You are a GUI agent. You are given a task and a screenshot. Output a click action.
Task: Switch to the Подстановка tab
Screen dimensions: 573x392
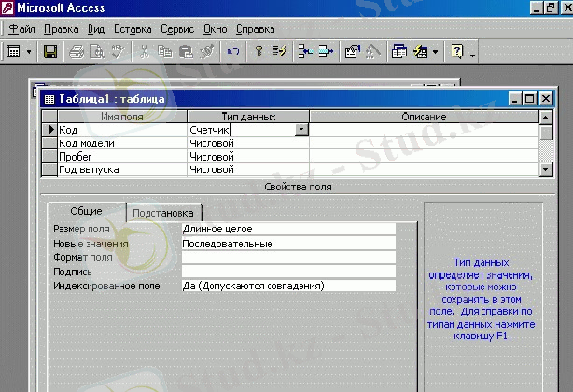coord(164,213)
